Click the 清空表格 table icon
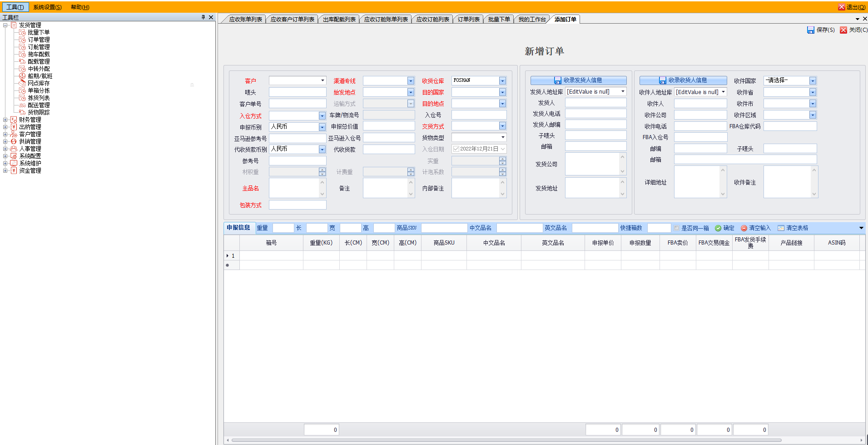Screen dimensions: 868x445 [781, 228]
